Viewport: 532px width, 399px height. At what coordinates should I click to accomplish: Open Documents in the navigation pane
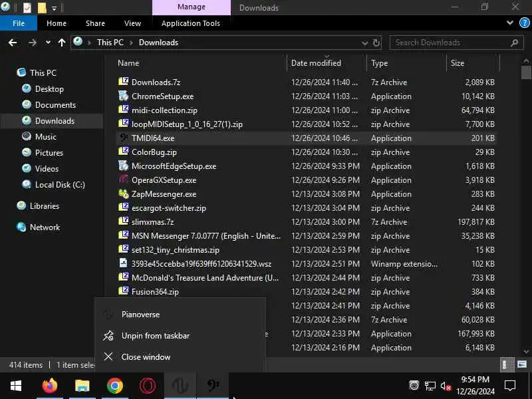[x=55, y=105]
